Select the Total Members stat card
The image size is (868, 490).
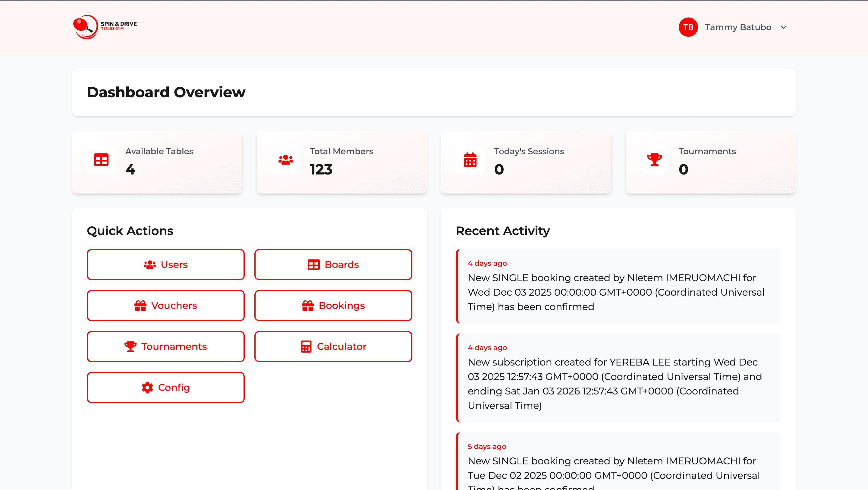coord(341,162)
